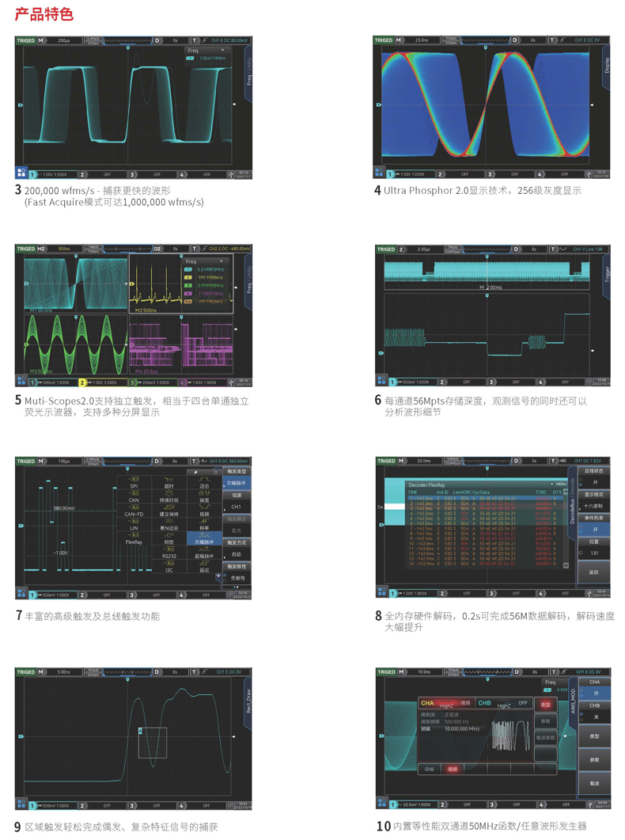Choose the CAN bus trigger in figure 7
625x840 pixels.
point(134,496)
